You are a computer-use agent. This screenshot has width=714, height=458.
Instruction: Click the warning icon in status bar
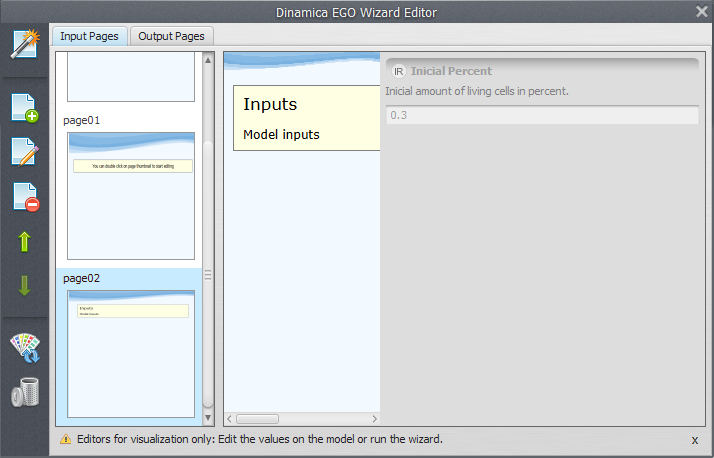tap(65, 439)
